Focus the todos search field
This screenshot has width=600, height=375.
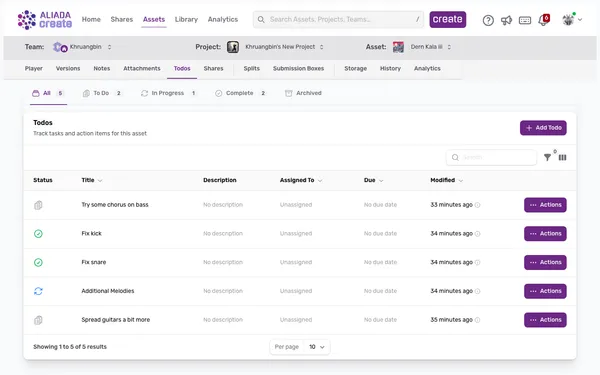[x=491, y=157]
